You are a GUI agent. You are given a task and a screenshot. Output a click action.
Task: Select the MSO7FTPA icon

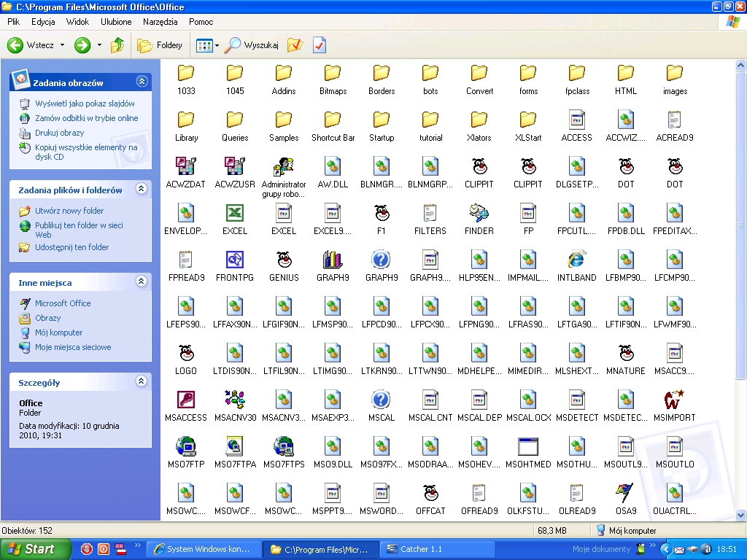(x=235, y=447)
